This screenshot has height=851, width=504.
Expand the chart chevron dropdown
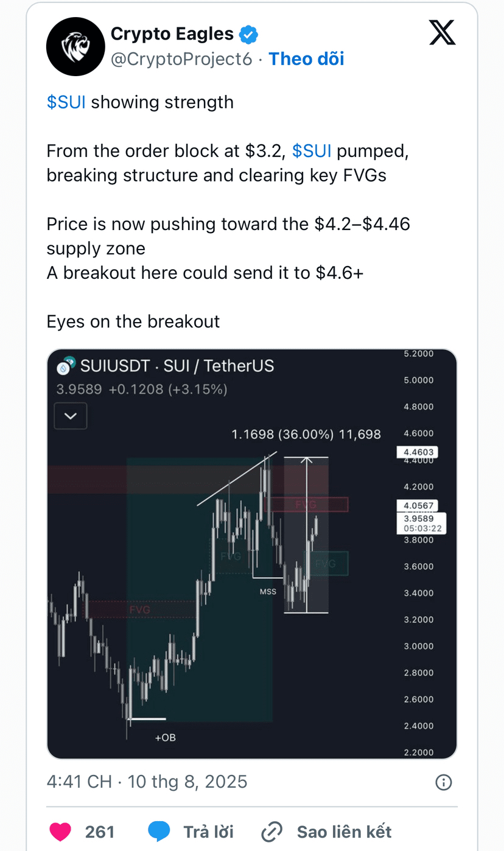coord(71,416)
